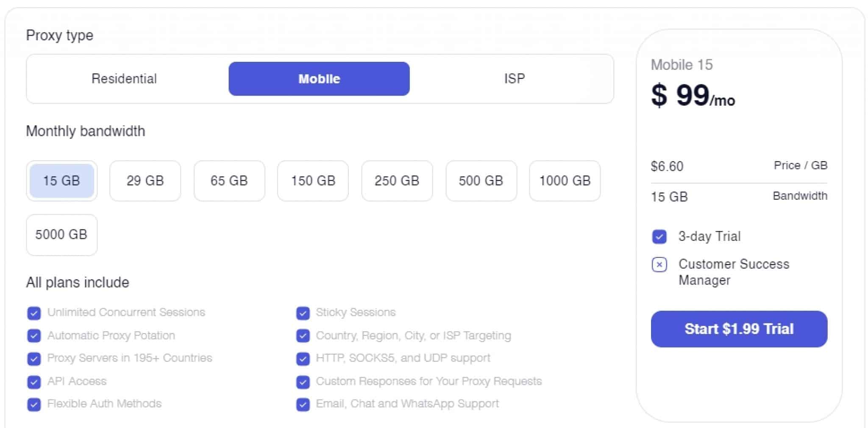Viewport: 868px width, 428px height.
Task: Check the Custom Responses for Proxy Requests box
Action: click(x=303, y=381)
